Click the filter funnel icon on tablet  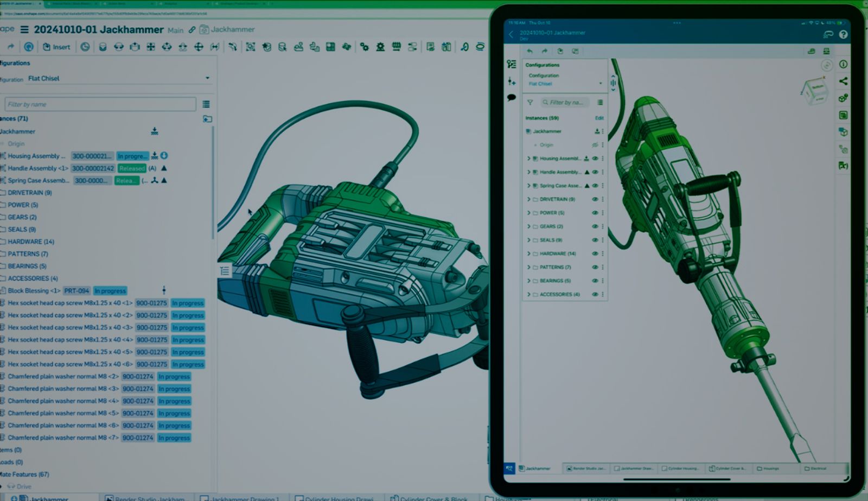click(530, 102)
